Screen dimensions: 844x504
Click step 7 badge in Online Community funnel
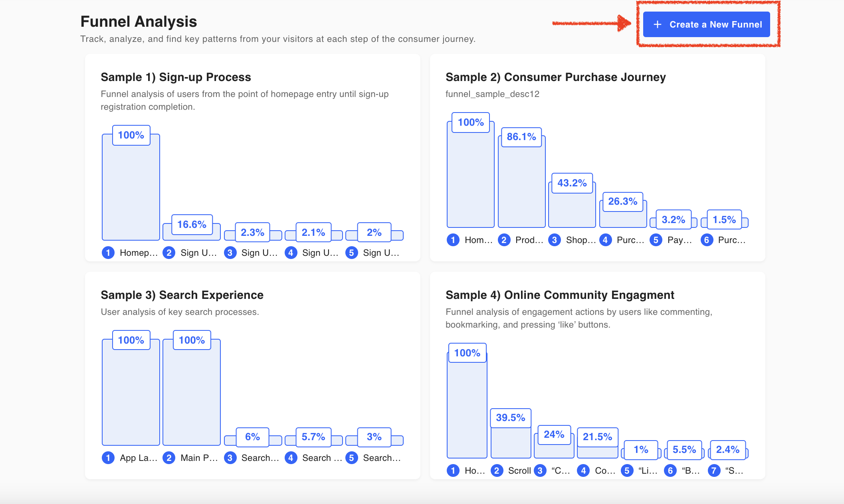714,470
